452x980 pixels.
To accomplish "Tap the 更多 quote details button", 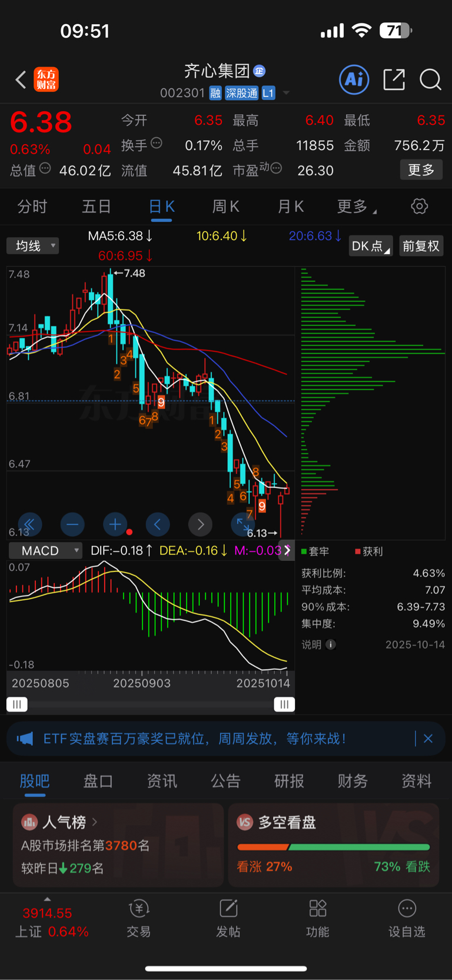I will [421, 170].
